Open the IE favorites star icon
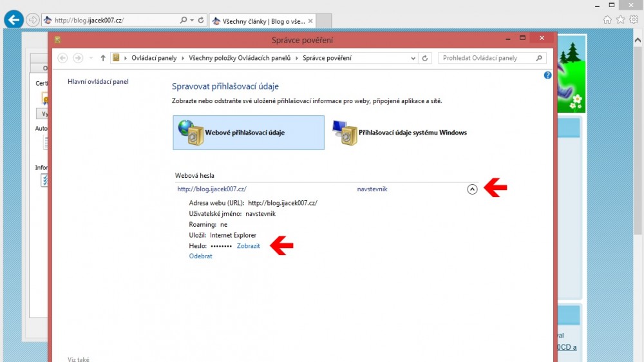This screenshot has height=362, width=644. pos(620,20)
